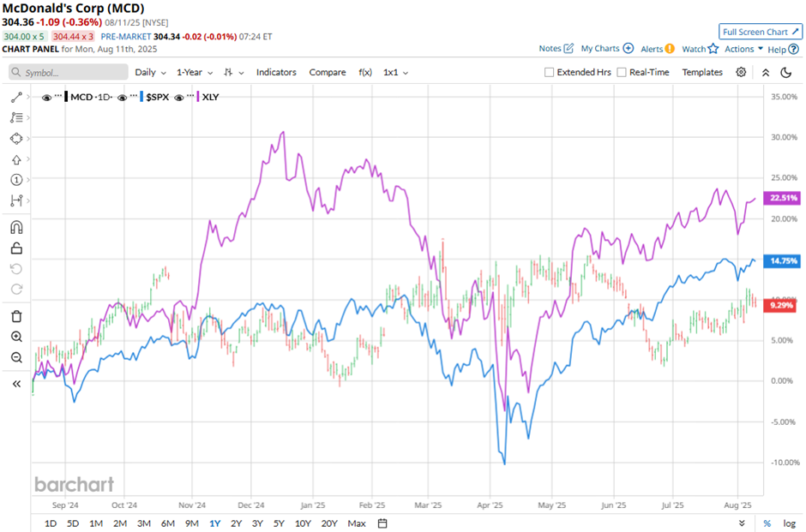
Task: Click the 22.51% XLY price label
Action: coord(782,198)
